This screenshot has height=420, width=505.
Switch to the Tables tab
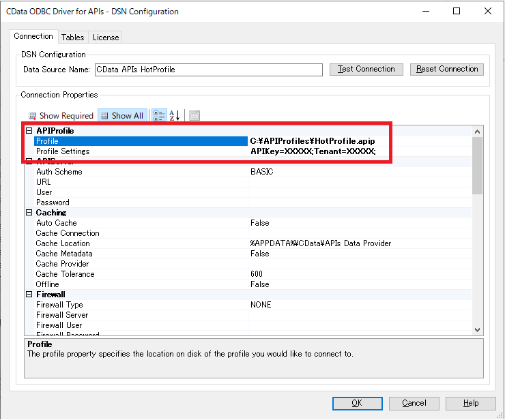pyautogui.click(x=73, y=37)
